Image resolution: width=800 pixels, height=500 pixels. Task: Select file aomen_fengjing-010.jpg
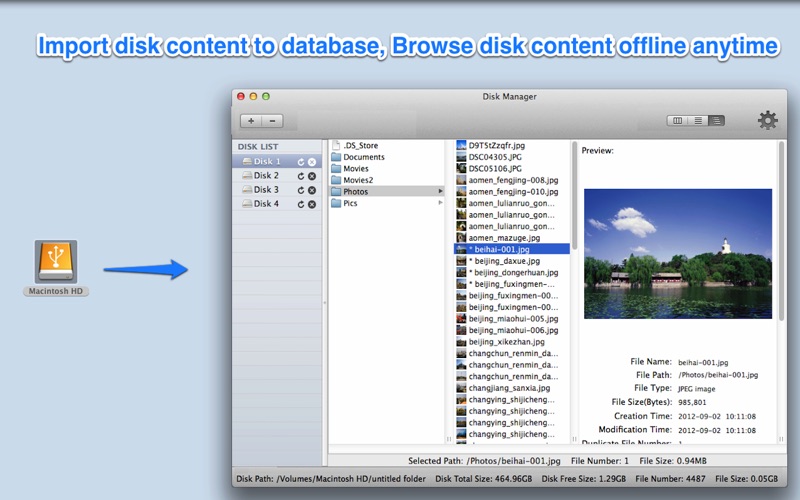[512, 192]
